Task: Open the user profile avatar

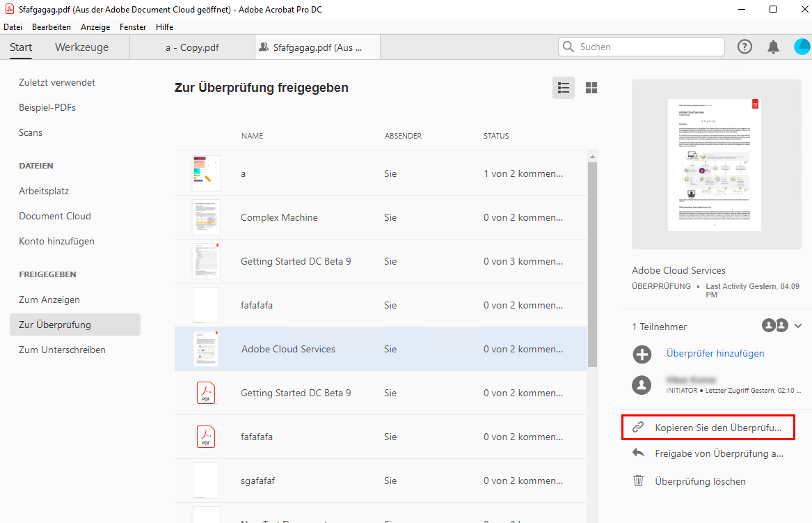Action: (x=802, y=47)
